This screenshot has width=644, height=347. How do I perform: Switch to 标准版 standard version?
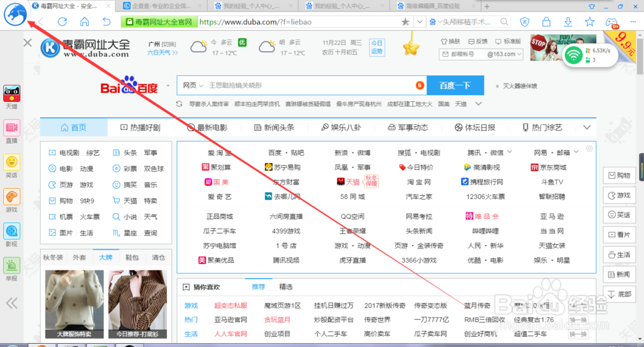pos(507,41)
